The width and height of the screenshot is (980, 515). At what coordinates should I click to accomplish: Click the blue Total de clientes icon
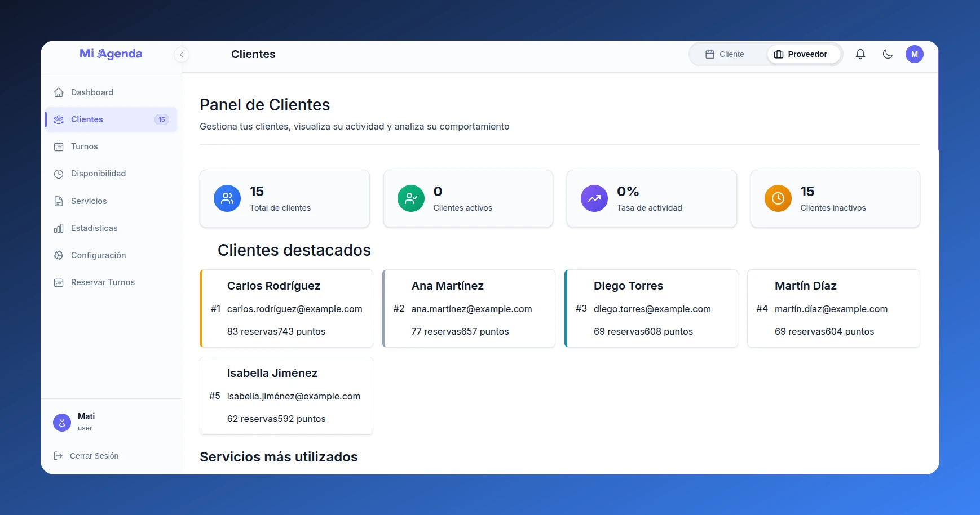pyautogui.click(x=227, y=198)
